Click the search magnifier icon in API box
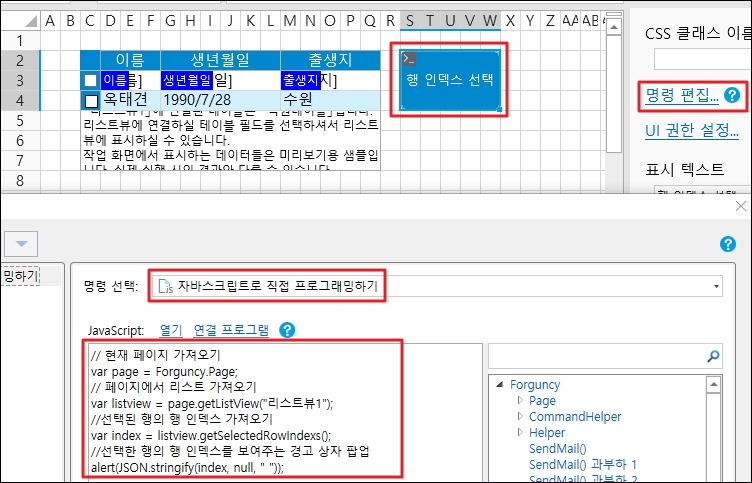Image resolution: width=752 pixels, height=483 pixels. [713, 355]
